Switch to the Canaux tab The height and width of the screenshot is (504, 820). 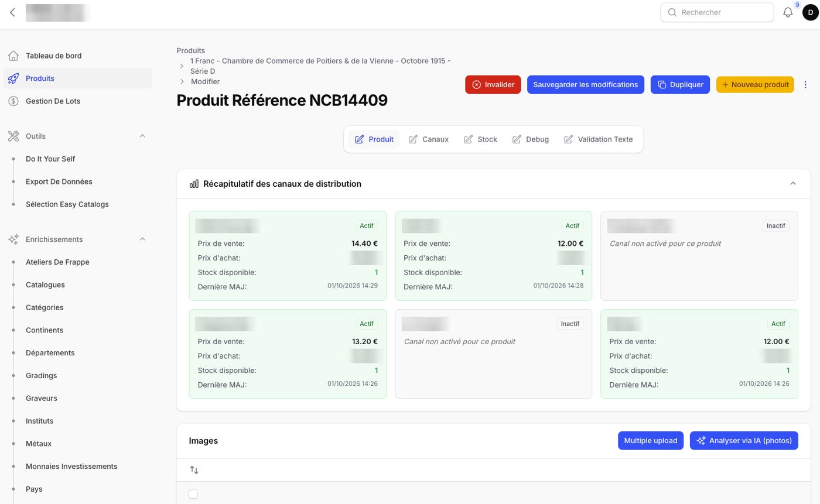click(429, 139)
